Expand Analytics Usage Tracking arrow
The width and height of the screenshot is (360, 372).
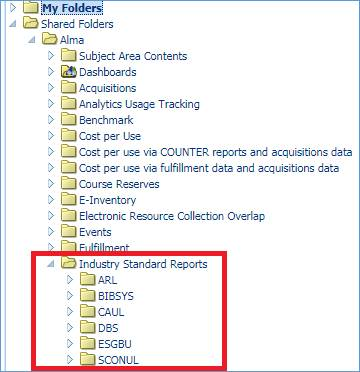(51, 104)
